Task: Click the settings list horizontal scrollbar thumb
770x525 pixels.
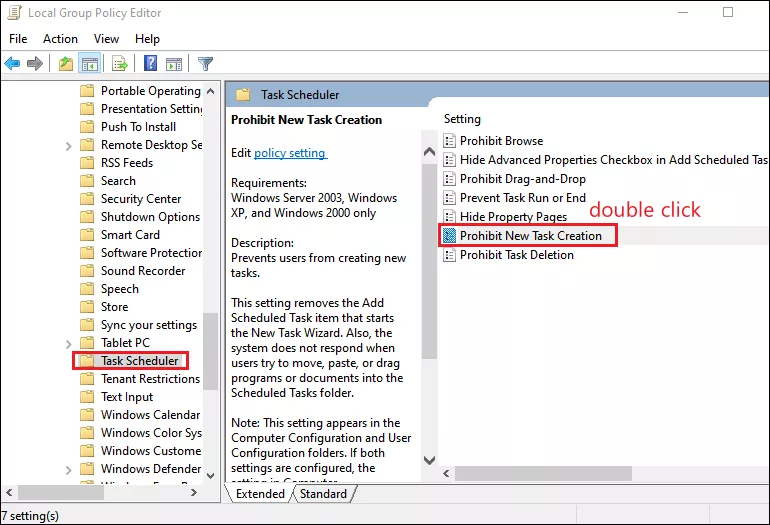Action: point(543,474)
